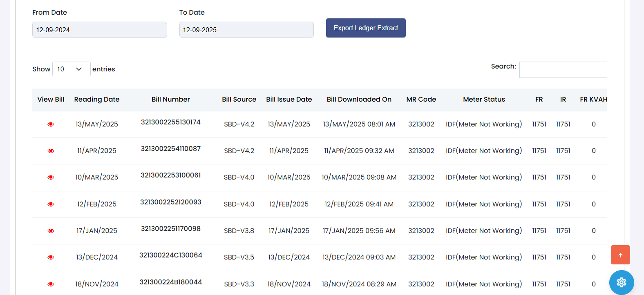
Task: Click eye icon for 10/MAR/2025 bill
Action: tap(51, 177)
